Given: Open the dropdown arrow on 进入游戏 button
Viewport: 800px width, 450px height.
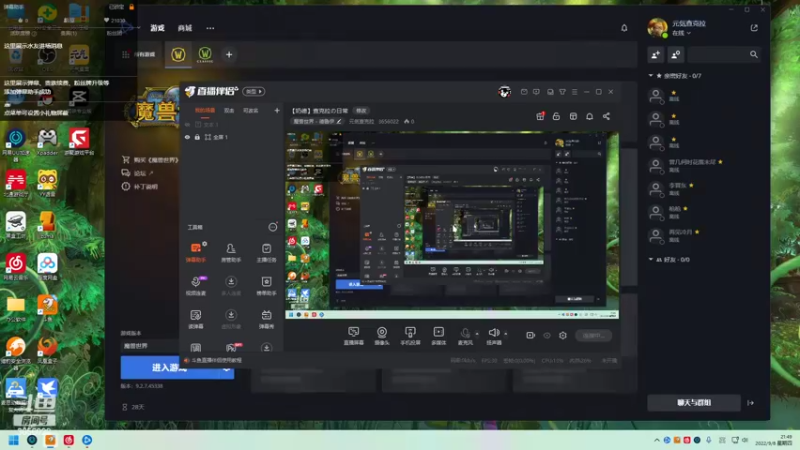Looking at the screenshot, I should (x=227, y=368).
